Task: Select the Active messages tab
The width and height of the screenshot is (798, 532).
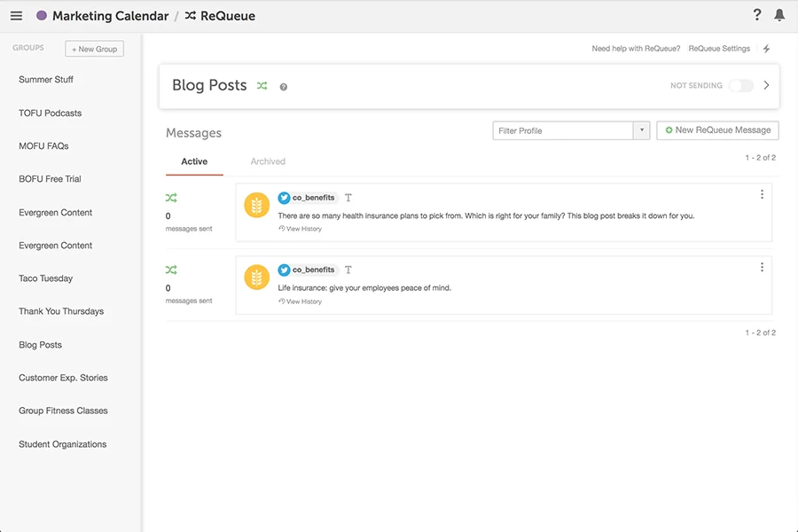Action: point(194,161)
